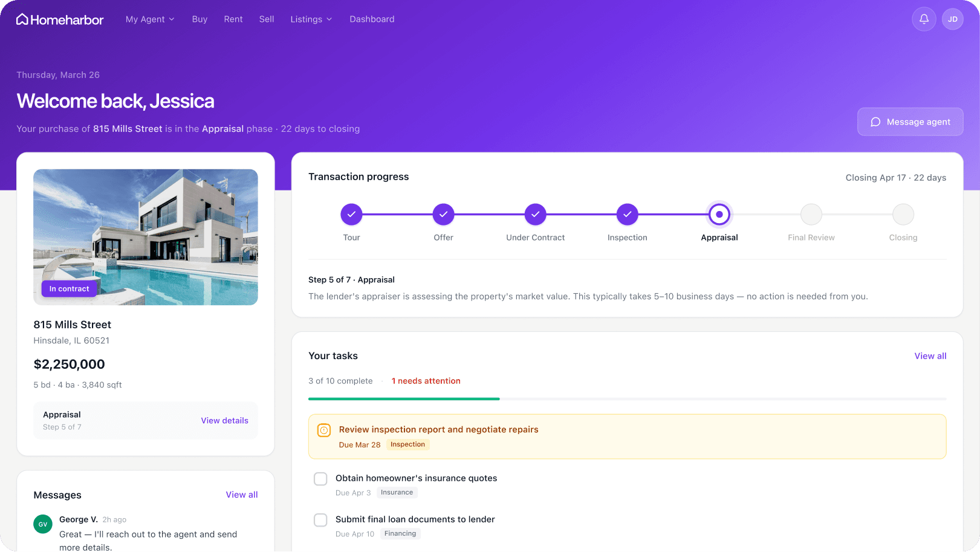Select the Final Review milestone circle
Screen dimensions: 980x552
[x=811, y=214]
